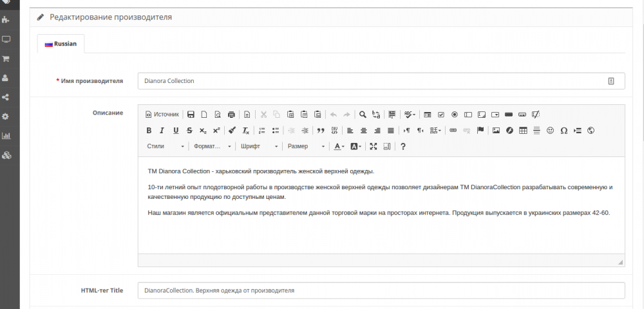Screen dimensions: 644x309
Task: Create a Div container icon
Action: point(334,131)
